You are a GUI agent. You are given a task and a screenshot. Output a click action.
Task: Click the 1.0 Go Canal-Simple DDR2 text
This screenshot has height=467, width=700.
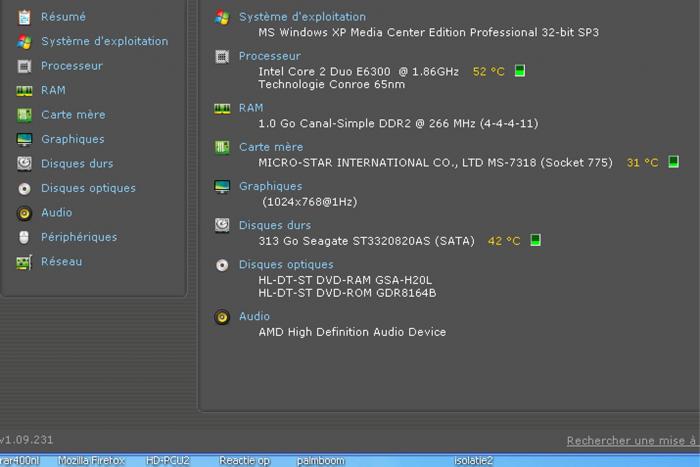pos(398,124)
